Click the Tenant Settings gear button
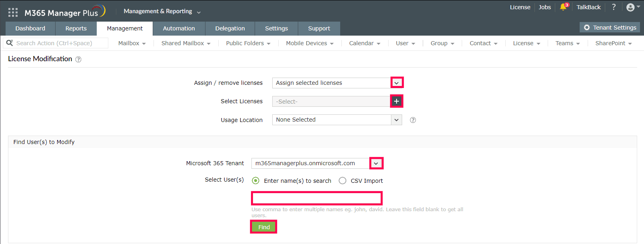The width and height of the screenshot is (644, 244). 610,28
